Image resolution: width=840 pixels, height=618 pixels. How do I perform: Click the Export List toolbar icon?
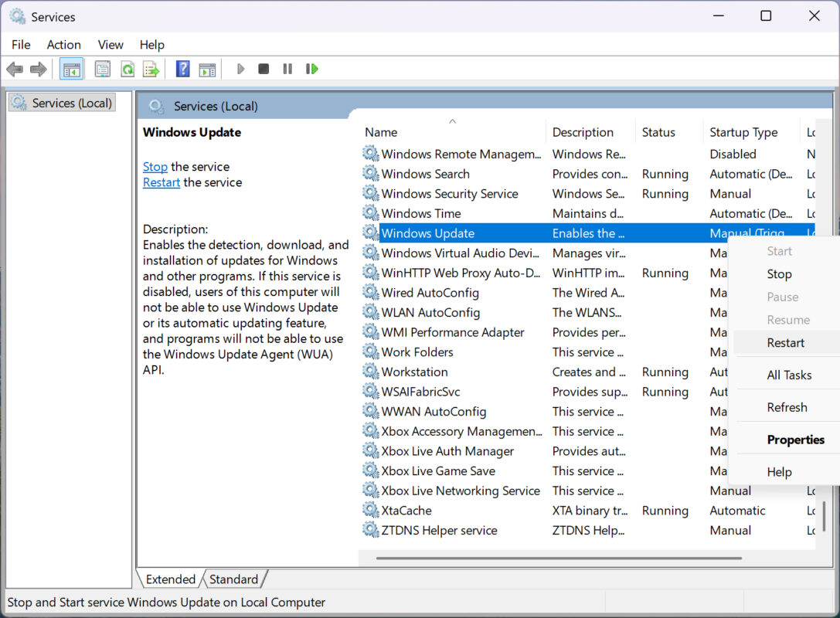pyautogui.click(x=151, y=69)
